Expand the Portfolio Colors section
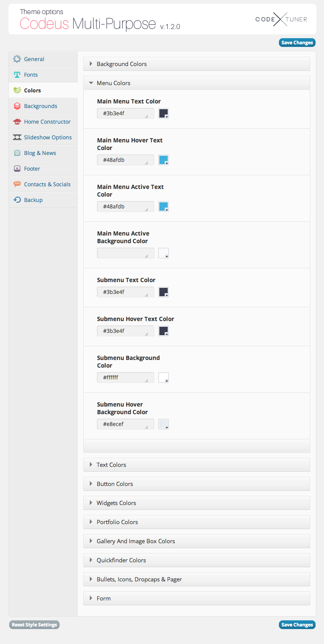The width and height of the screenshot is (324, 644). (196, 522)
